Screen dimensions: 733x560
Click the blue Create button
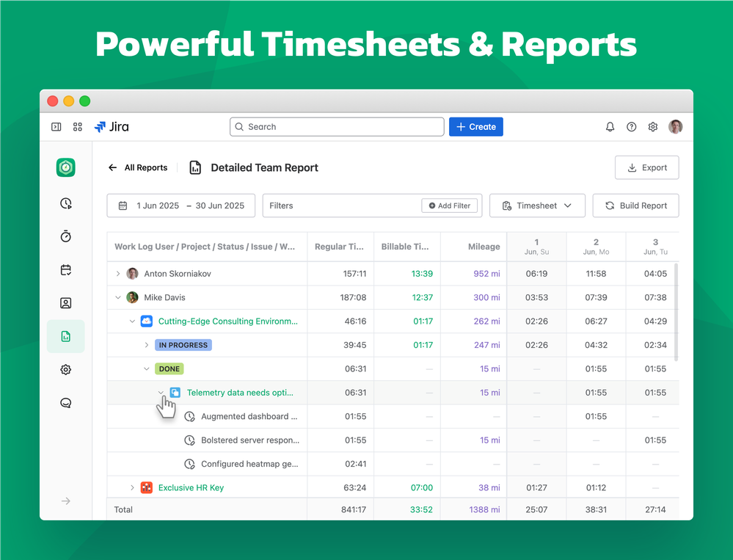pyautogui.click(x=476, y=127)
